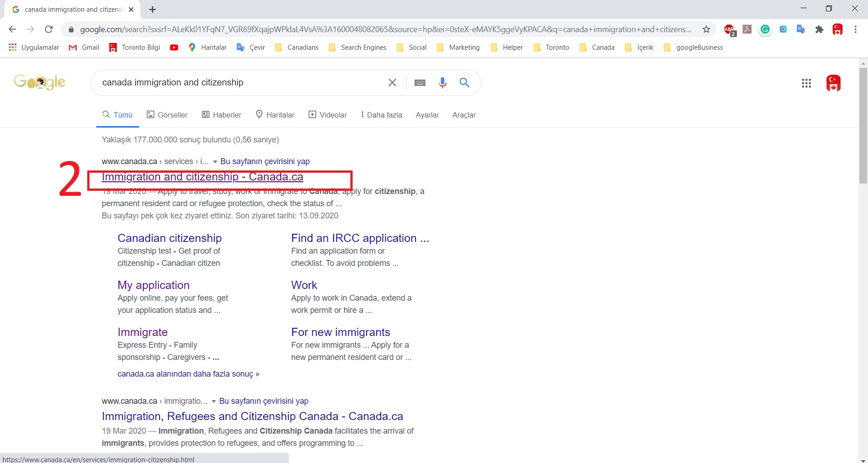
Task: Switch to Haberler news tab
Action: [x=222, y=115]
